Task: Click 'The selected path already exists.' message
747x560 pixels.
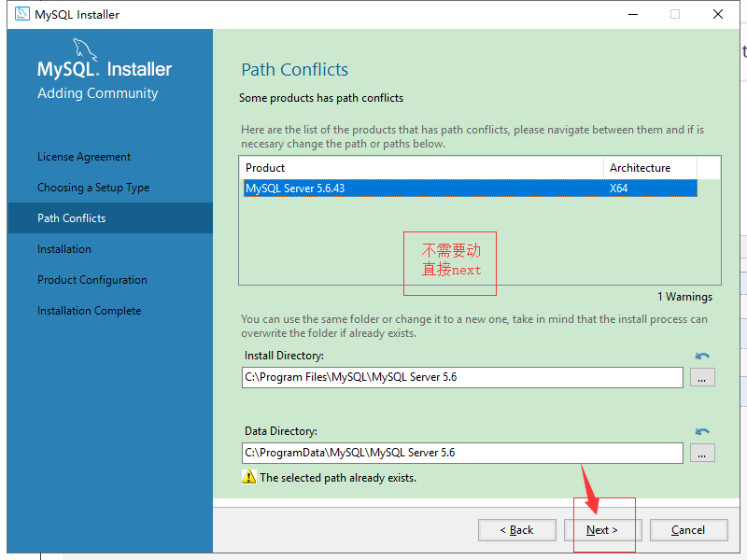Action: (338, 478)
